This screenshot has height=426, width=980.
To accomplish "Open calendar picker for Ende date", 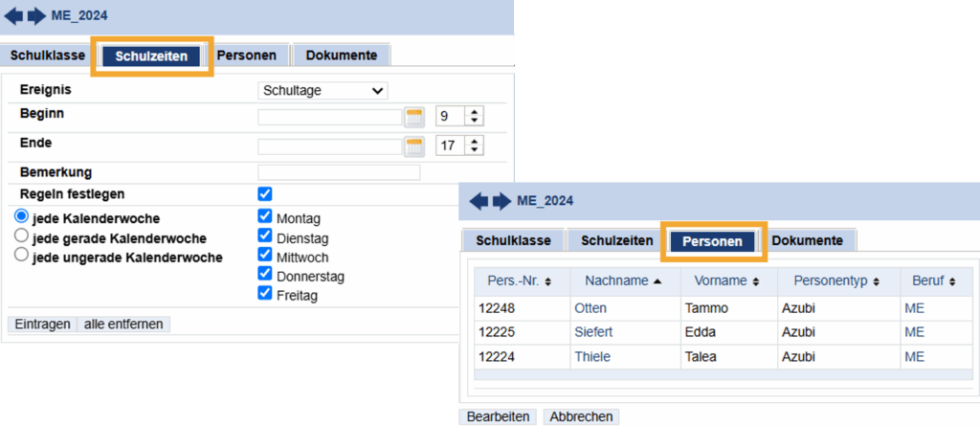I will pos(413,146).
